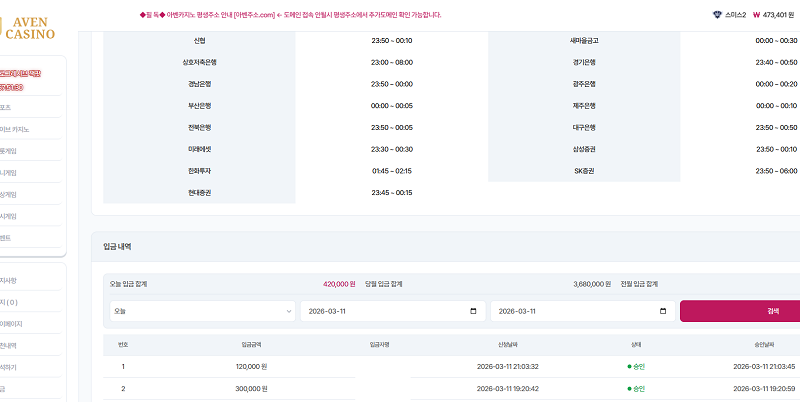Image resolution: width=800 pixels, height=402 pixels.
Task: Open calendar picker icon in end date field
Action: [x=663, y=311]
